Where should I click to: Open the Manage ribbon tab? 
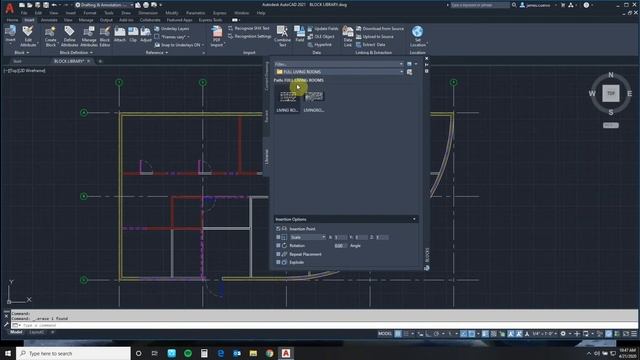(86, 20)
